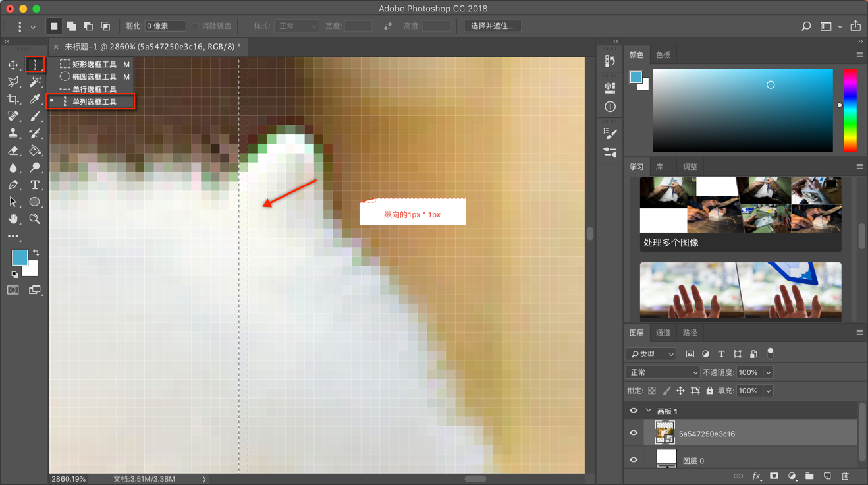Select the Eyedropper tool
The height and width of the screenshot is (485, 868).
pyautogui.click(x=35, y=99)
